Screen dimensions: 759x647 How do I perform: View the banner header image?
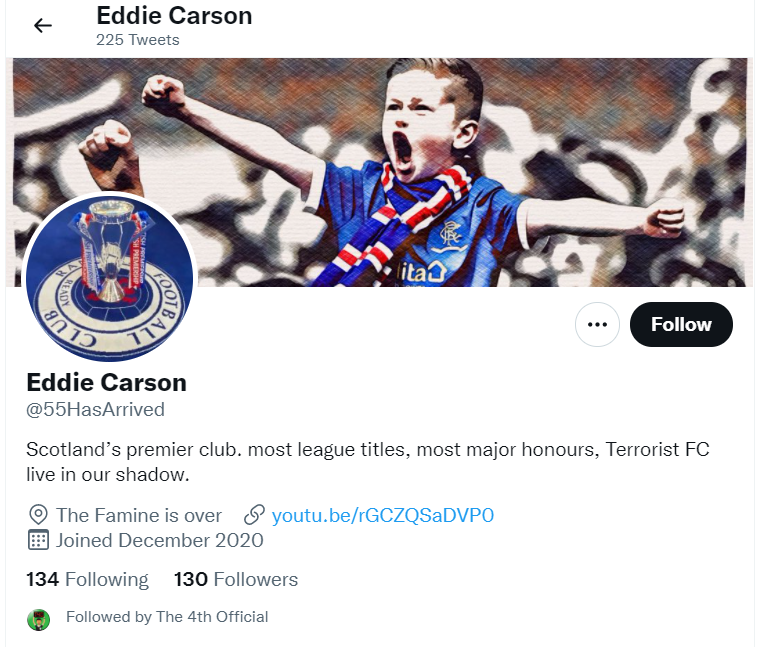click(380, 172)
